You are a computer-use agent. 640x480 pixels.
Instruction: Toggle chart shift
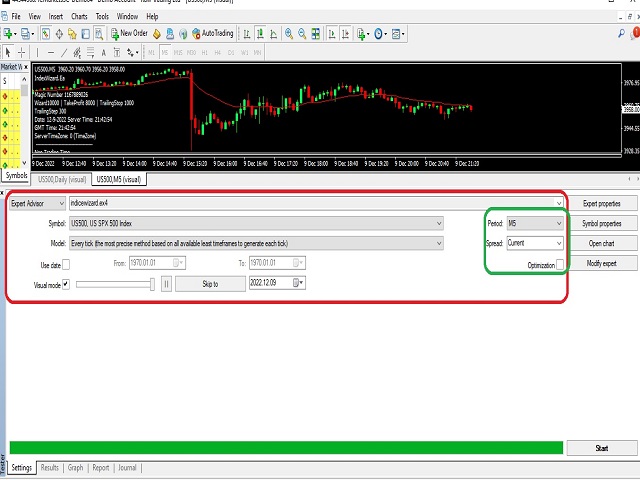pyautogui.click(x=345, y=34)
